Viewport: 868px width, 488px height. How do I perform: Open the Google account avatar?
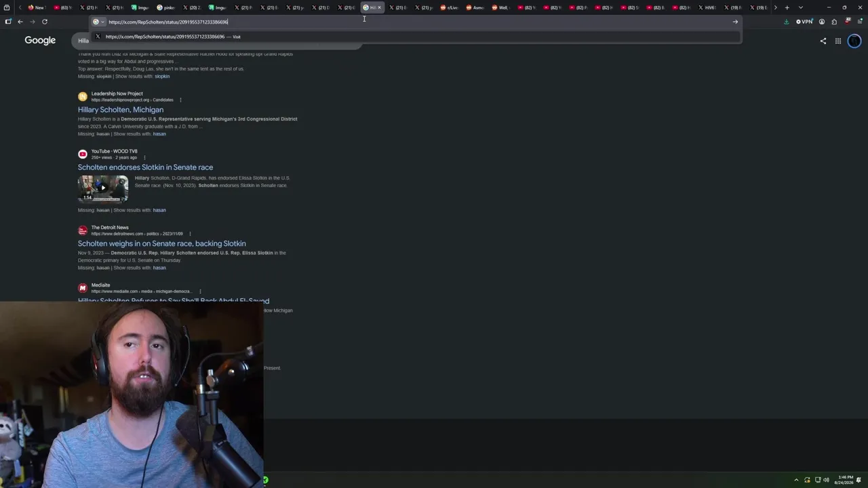[x=854, y=41]
